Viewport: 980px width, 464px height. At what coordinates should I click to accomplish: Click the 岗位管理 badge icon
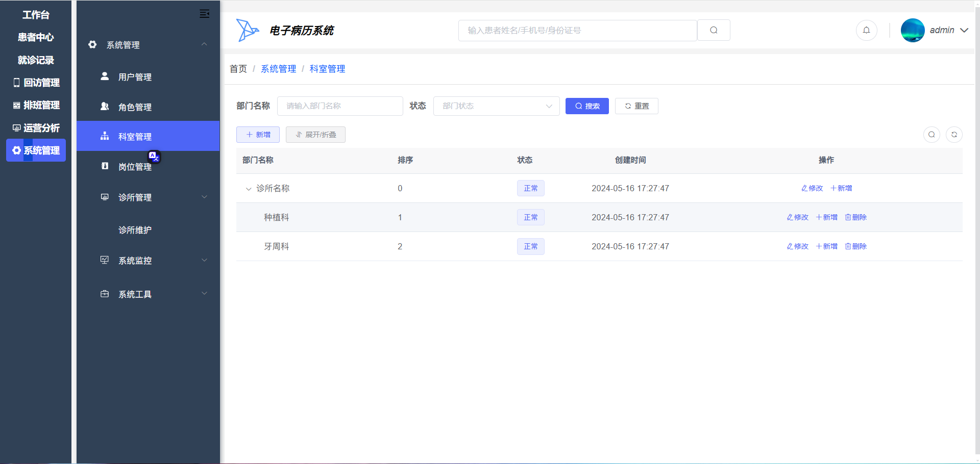tap(105, 166)
